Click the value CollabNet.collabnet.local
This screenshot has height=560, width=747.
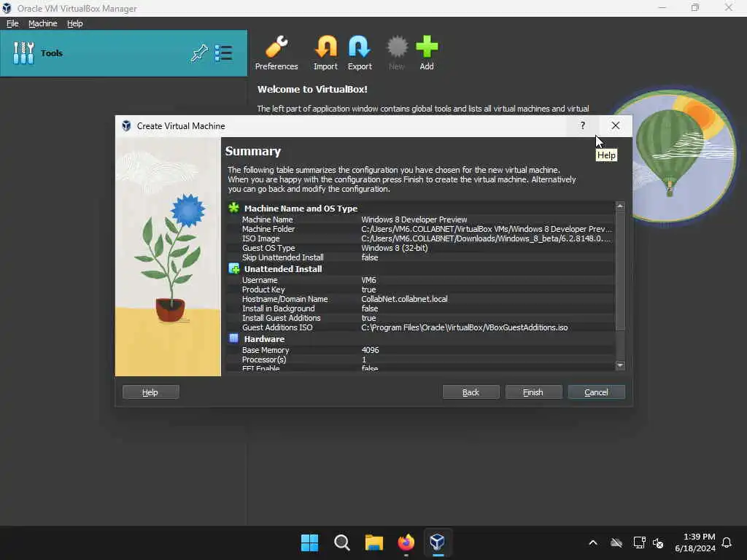[404, 299]
